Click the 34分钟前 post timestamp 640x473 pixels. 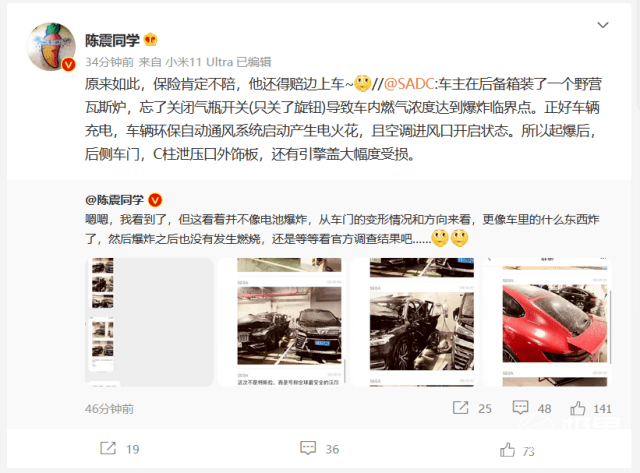pos(109,62)
